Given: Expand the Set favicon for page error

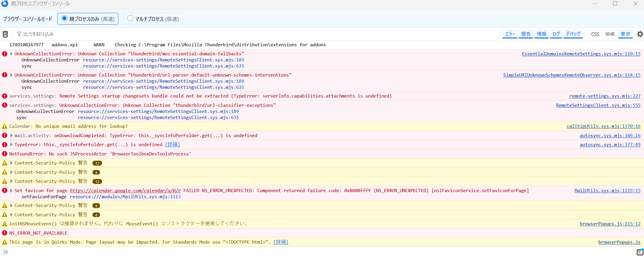Looking at the screenshot, I should [x=11, y=191].
